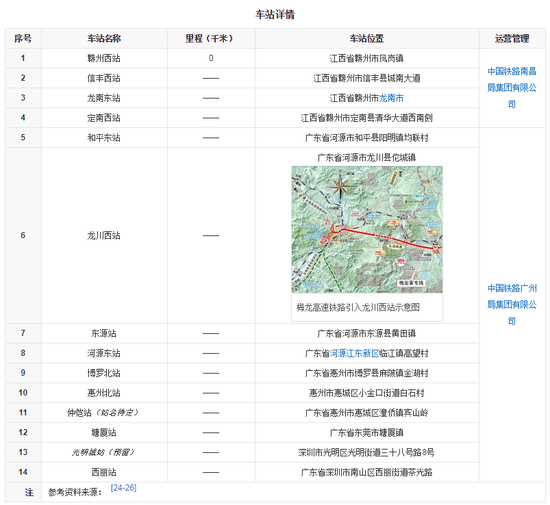Click the 序号 column header
This screenshot has height=505, width=550.
click(x=23, y=38)
